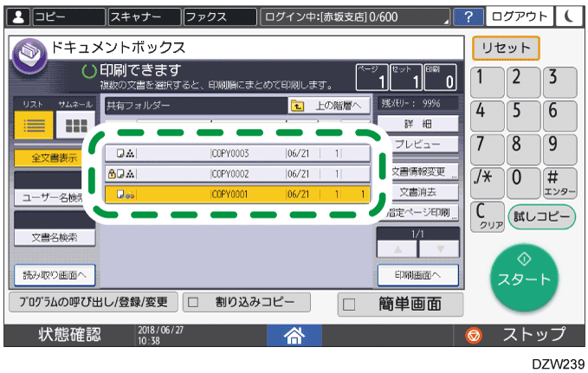The height and width of the screenshot is (373, 588).
Task: Tap the セット counter field
Action: (x=406, y=78)
